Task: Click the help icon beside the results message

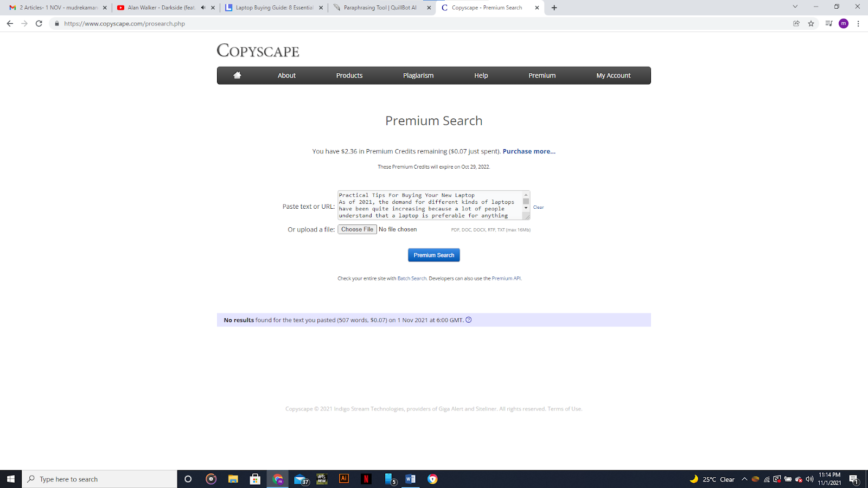Action: point(469,320)
